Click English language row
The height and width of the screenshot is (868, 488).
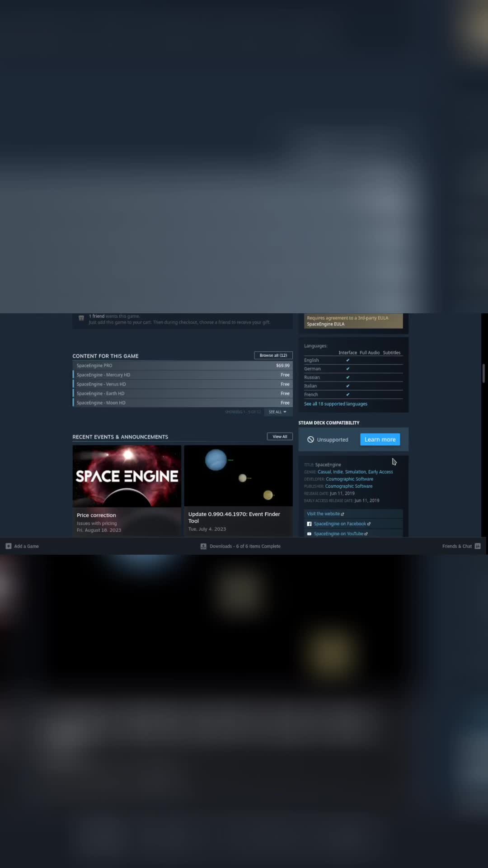coord(353,360)
